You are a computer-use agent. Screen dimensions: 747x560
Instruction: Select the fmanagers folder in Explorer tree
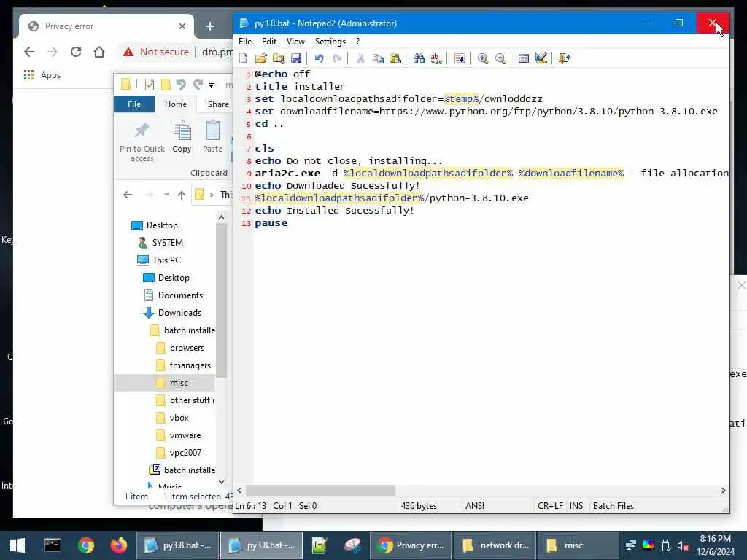point(190,365)
